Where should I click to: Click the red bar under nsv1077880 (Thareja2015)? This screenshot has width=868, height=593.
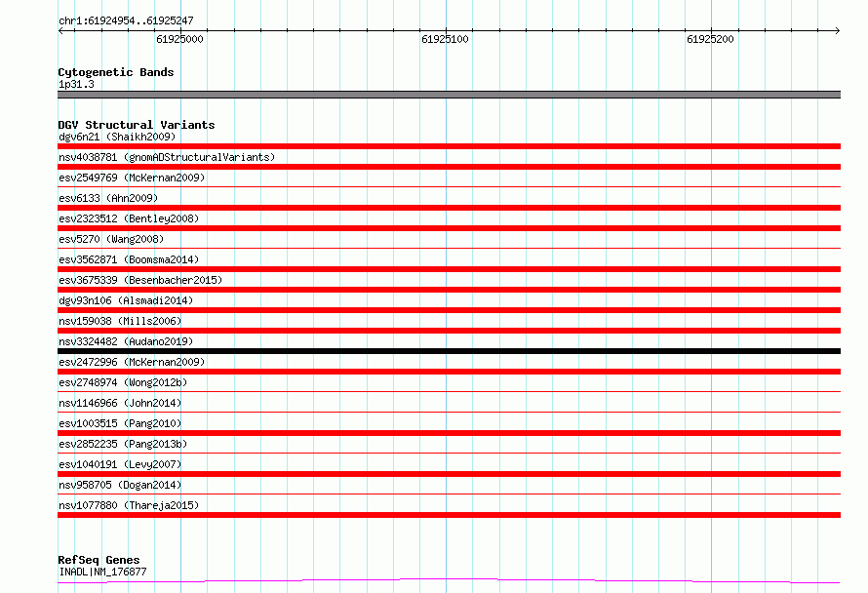(449, 515)
